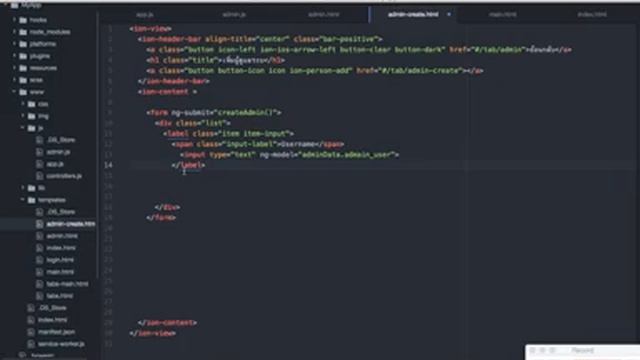Open .DS_Store inside the js folder
This screenshot has height=360, width=640.
pos(61,140)
